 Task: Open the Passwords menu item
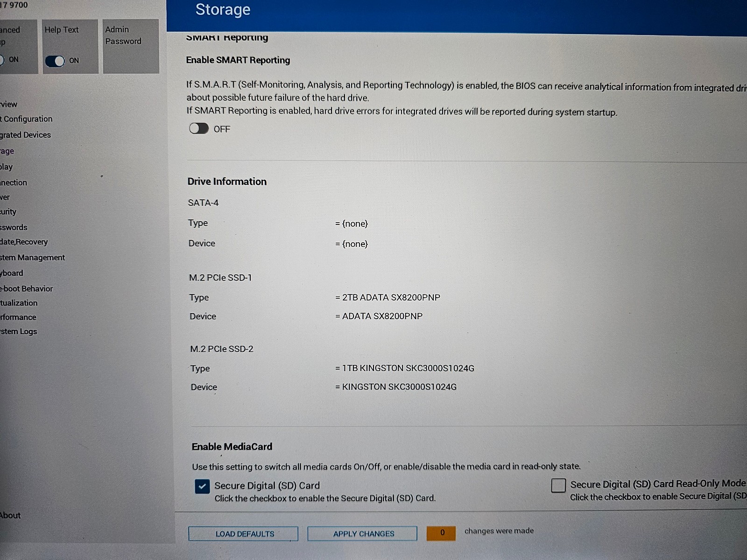click(x=14, y=227)
